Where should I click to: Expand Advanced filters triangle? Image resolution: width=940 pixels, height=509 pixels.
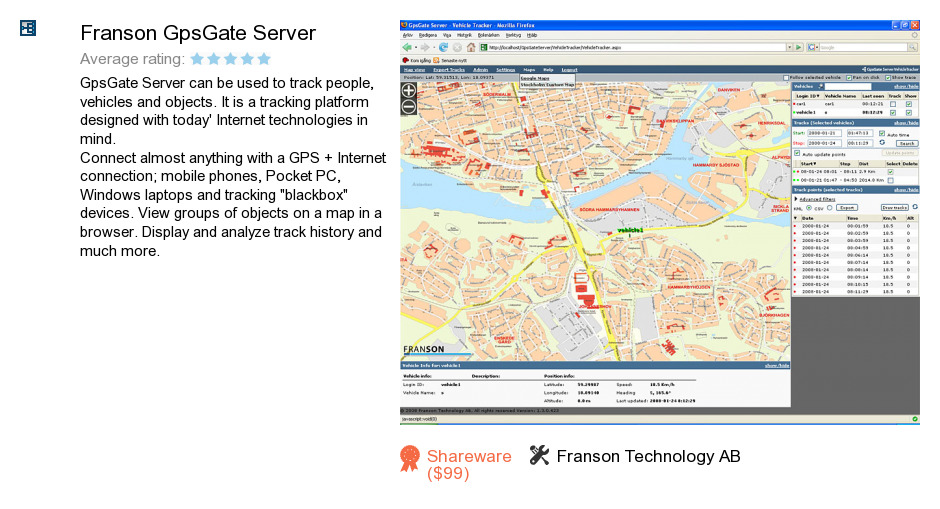tap(796, 198)
